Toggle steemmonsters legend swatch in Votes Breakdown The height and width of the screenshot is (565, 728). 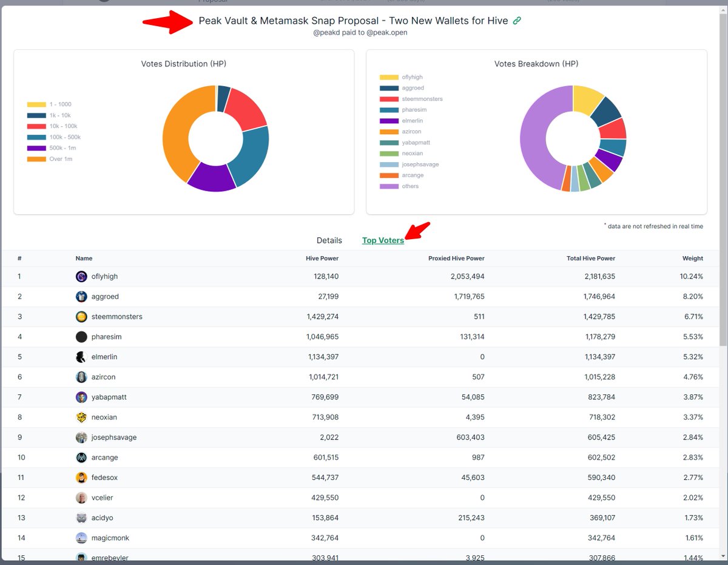point(389,99)
